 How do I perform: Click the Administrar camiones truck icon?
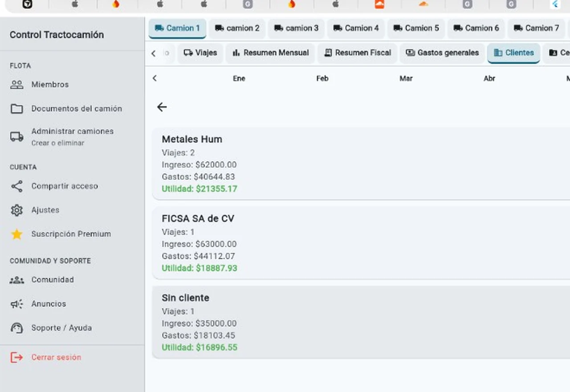pyautogui.click(x=17, y=136)
